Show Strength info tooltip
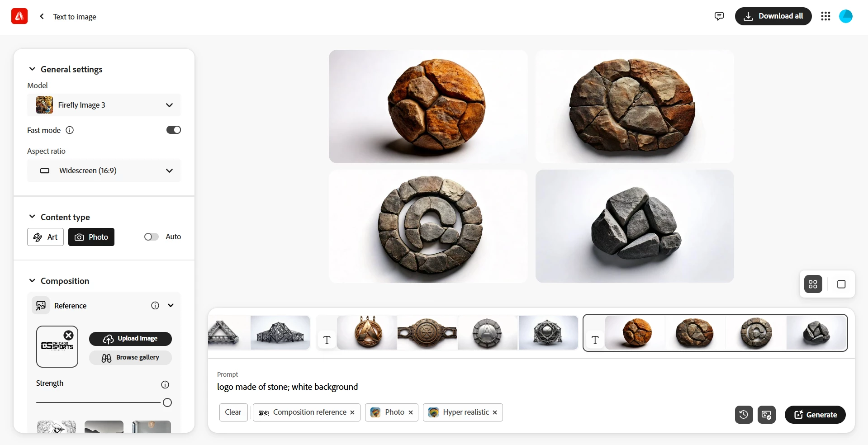The height and width of the screenshot is (445, 868). click(x=165, y=384)
